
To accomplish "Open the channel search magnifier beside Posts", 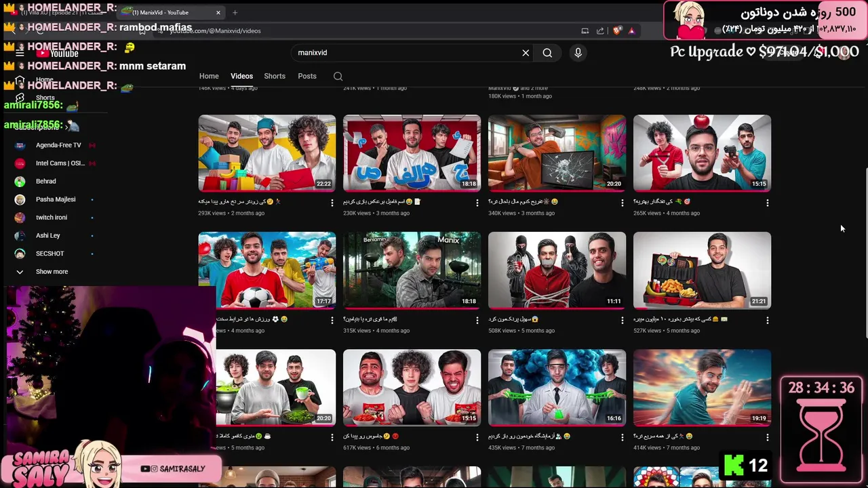I will click(338, 76).
